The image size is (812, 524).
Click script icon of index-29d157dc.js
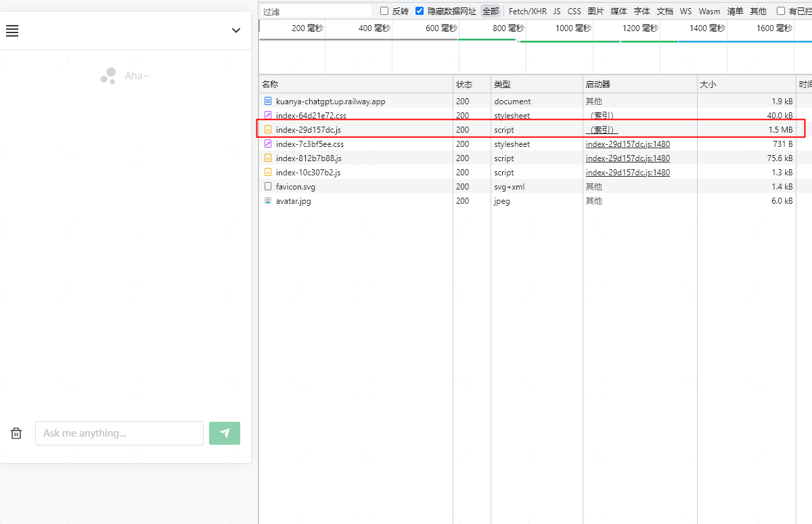[x=268, y=129]
